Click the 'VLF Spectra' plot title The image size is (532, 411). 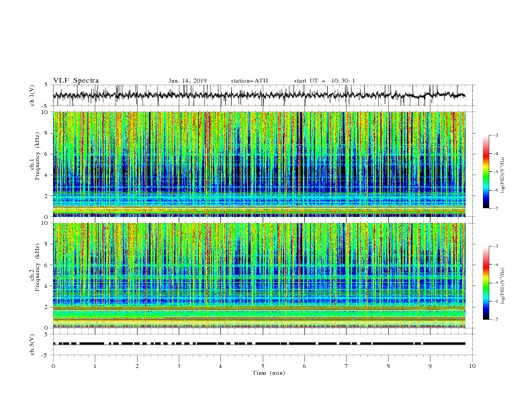76,81
